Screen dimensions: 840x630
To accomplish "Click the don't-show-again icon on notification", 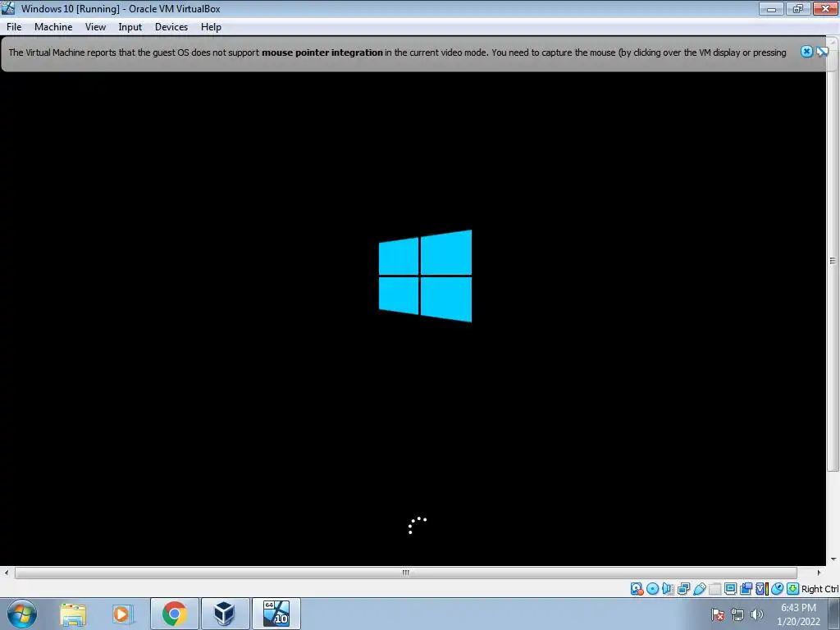I will point(822,52).
